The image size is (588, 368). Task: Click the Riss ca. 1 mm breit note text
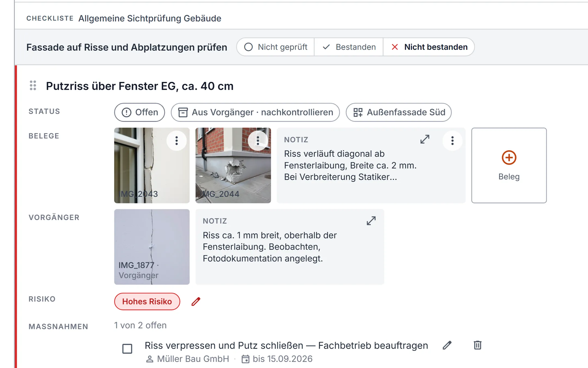(270, 247)
